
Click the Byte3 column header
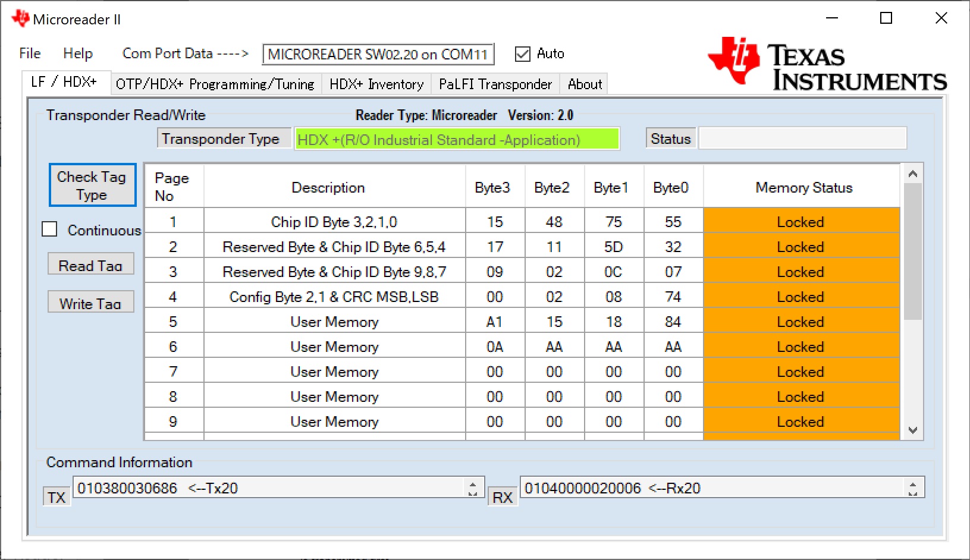(x=495, y=187)
